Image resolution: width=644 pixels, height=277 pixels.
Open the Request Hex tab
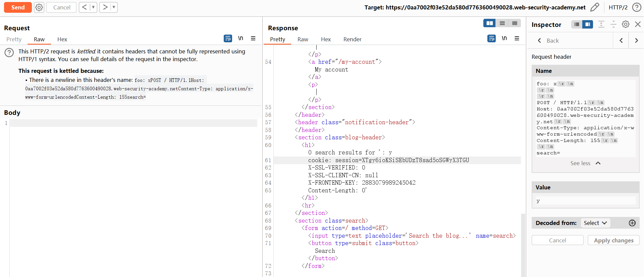[62, 39]
